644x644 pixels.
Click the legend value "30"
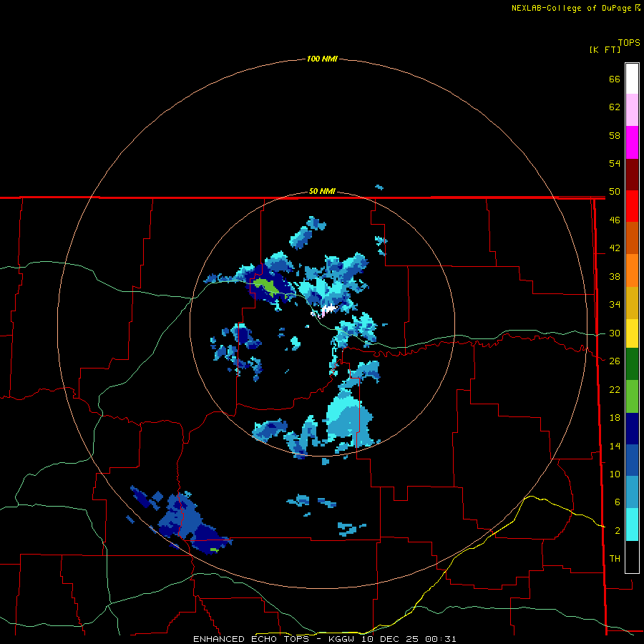pyautogui.click(x=615, y=333)
